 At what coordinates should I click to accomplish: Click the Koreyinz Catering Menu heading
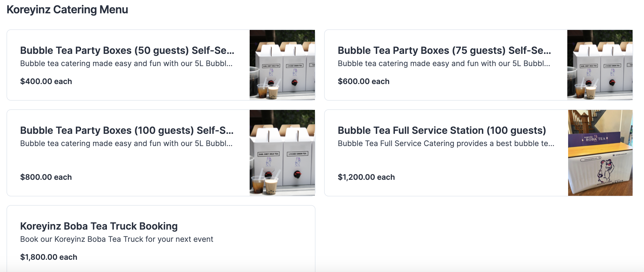coord(67,10)
